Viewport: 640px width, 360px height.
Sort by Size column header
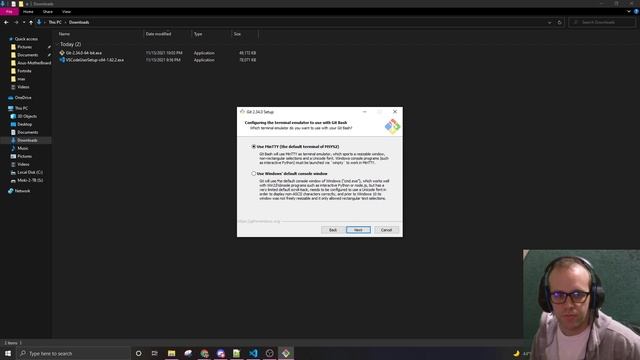click(x=237, y=34)
